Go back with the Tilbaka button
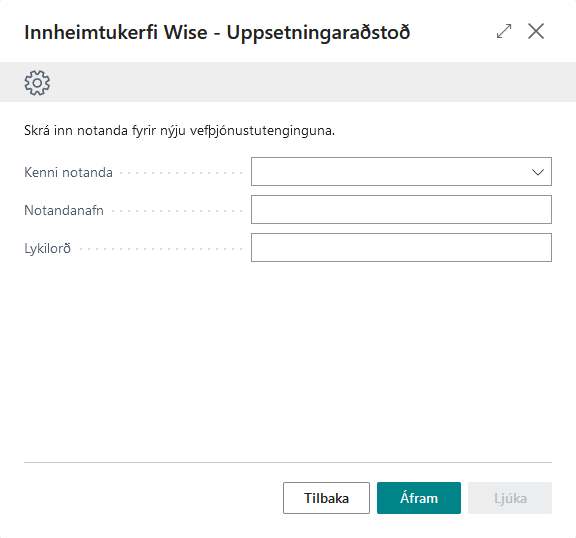This screenshot has width=576, height=538. [326, 498]
